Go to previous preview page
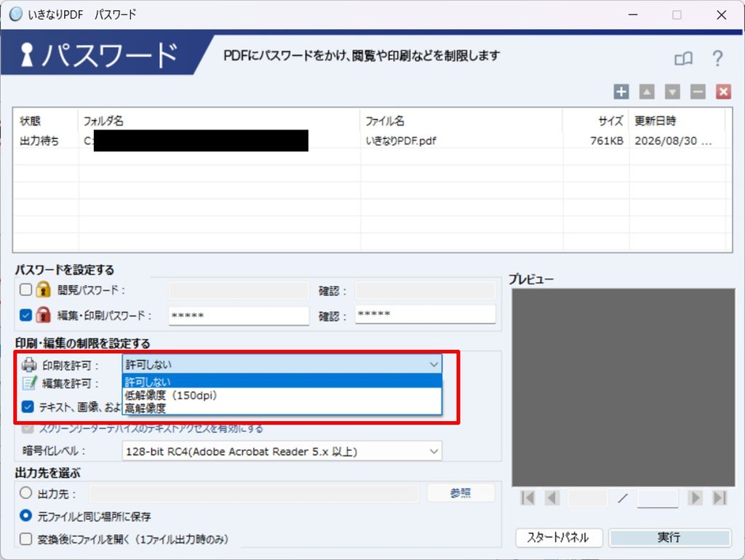 pyautogui.click(x=552, y=497)
